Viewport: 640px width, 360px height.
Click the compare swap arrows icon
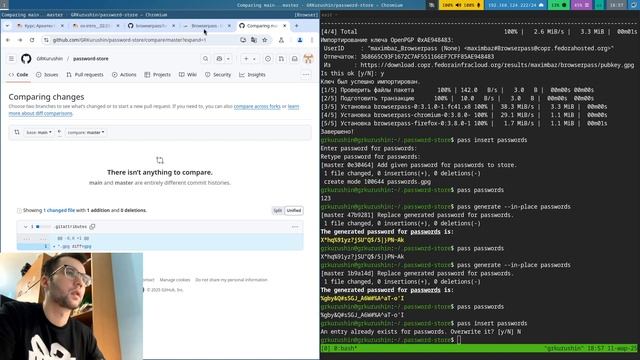[x=17, y=132]
